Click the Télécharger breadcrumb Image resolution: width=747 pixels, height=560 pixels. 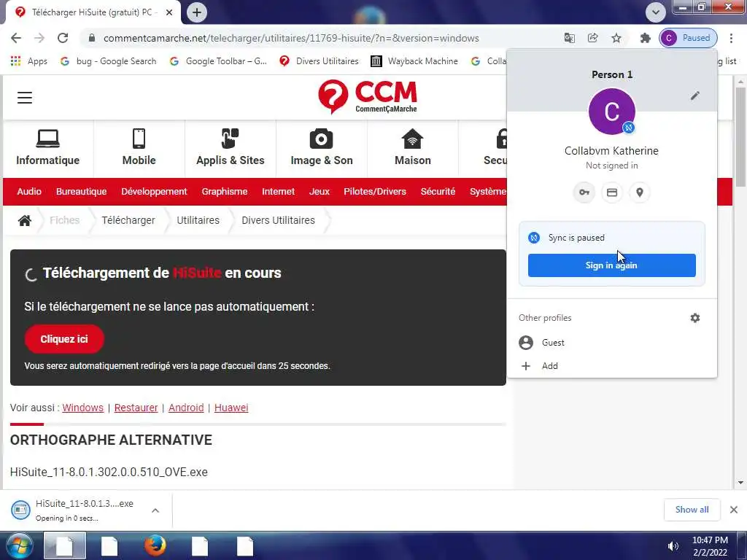click(128, 220)
